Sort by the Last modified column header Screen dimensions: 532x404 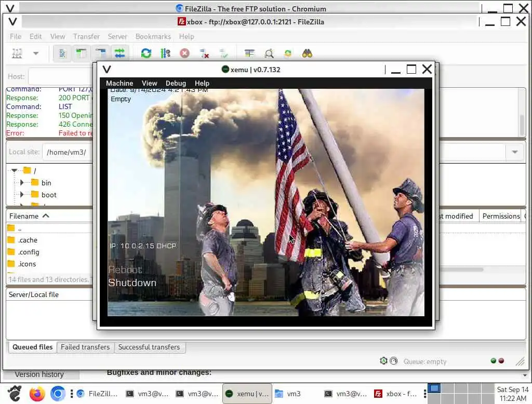click(x=458, y=216)
